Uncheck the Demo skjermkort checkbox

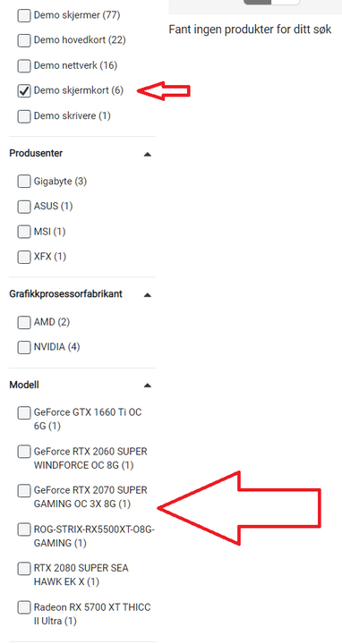(x=24, y=90)
